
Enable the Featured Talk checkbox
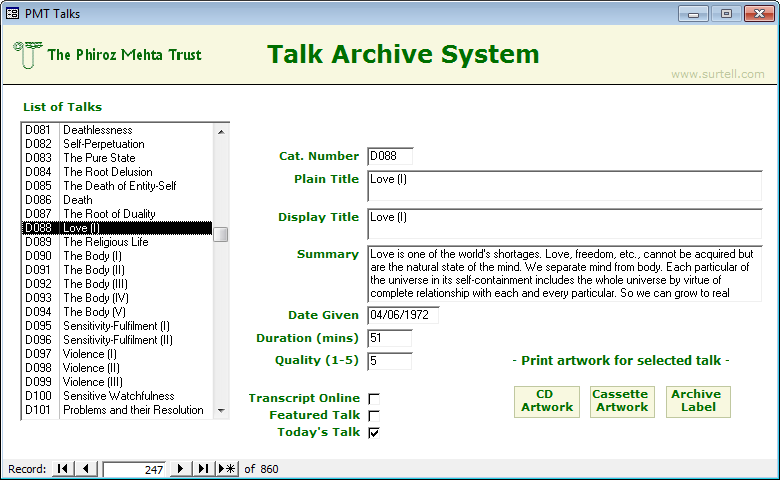pos(374,416)
